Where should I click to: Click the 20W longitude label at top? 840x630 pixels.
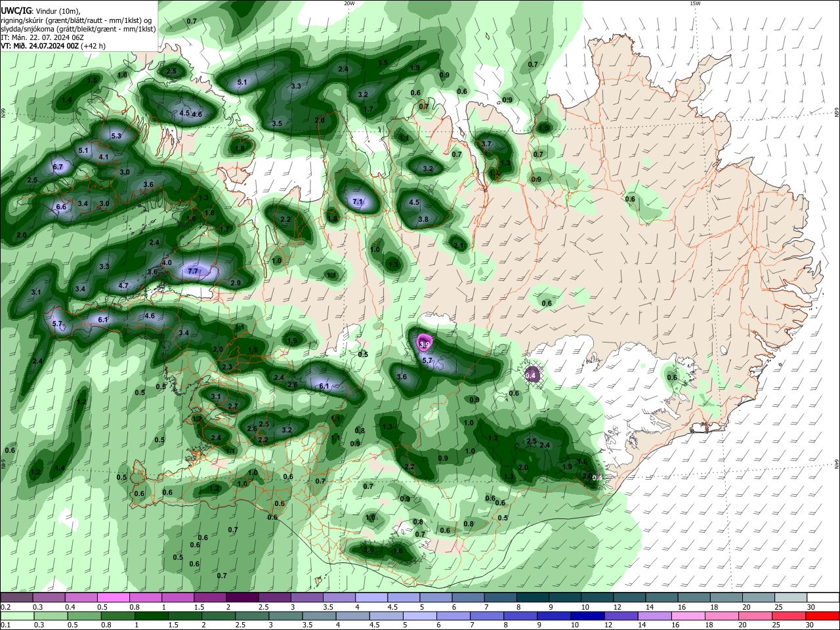click(349, 3)
